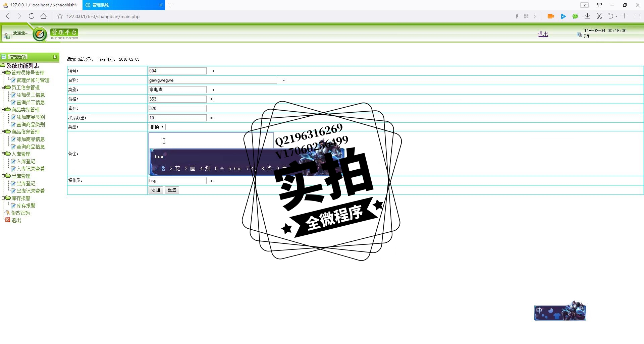The height and width of the screenshot is (344, 644).
Task: Open 添加商品信息 in the sidebar
Action: tap(31, 139)
